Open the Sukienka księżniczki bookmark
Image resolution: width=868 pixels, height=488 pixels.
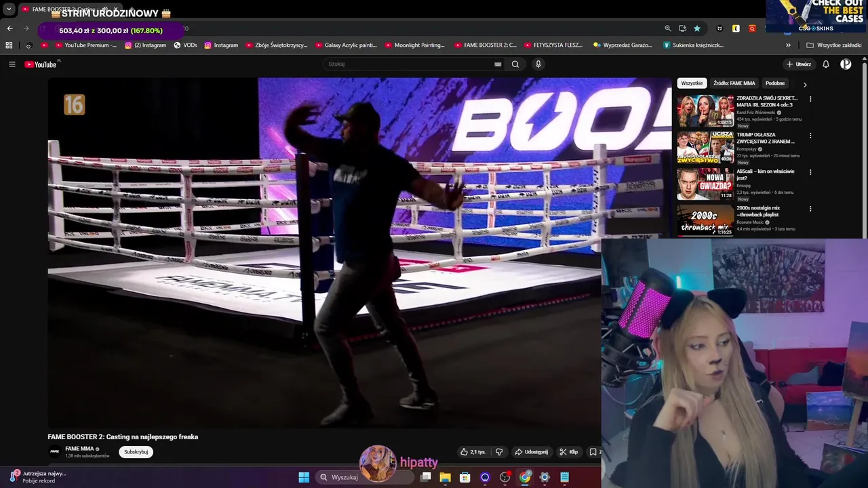693,45
